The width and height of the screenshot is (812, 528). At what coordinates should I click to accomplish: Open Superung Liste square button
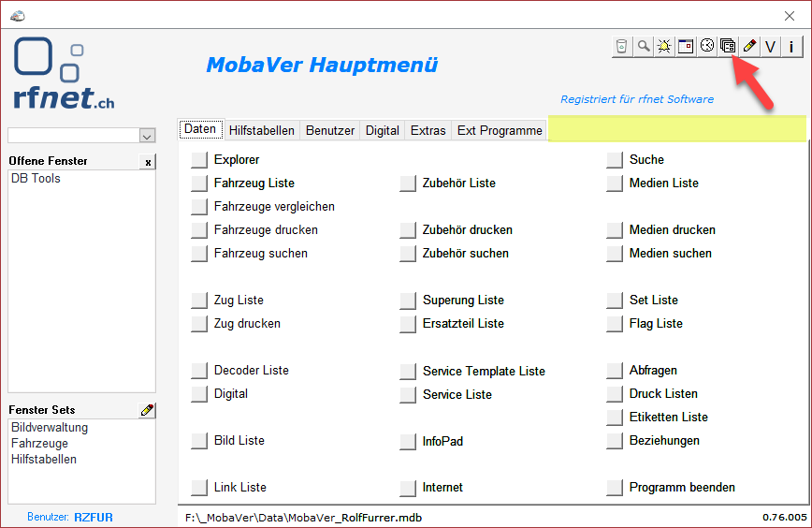click(x=408, y=301)
